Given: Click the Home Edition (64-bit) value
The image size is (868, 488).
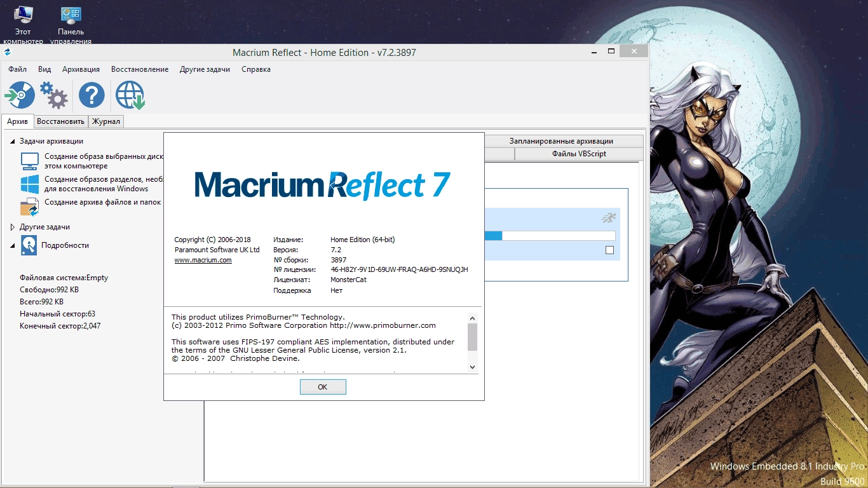Looking at the screenshot, I should point(362,240).
